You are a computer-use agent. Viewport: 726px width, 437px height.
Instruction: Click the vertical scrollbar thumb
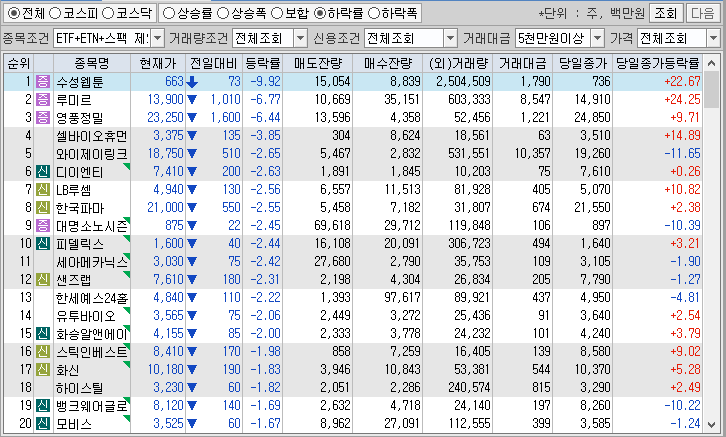click(711, 90)
